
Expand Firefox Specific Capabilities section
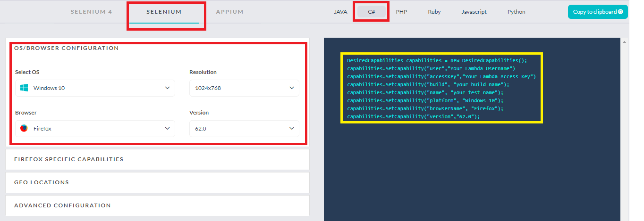point(157,159)
